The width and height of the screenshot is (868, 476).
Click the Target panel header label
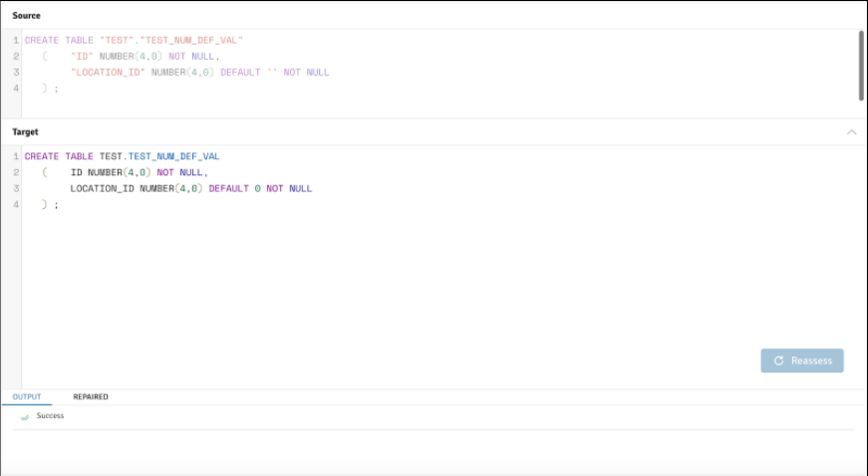26,131
